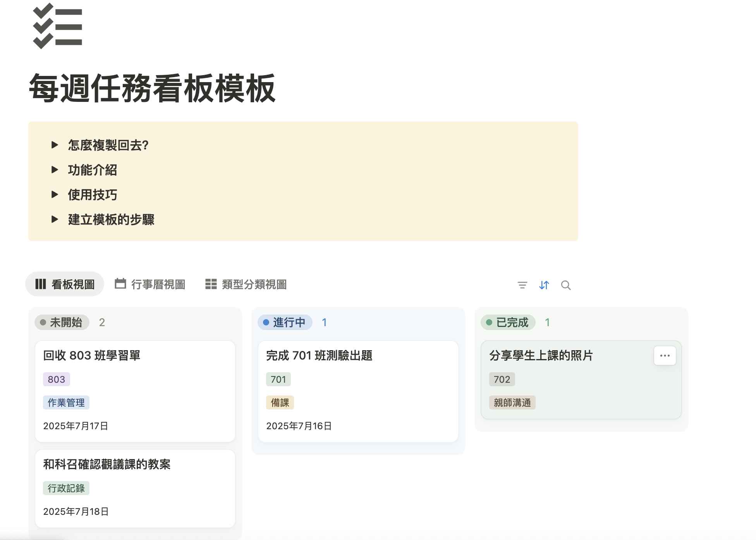Viewport: 756px width, 540px height.
Task: Click the yellow 備課 tag
Action: [x=280, y=402]
